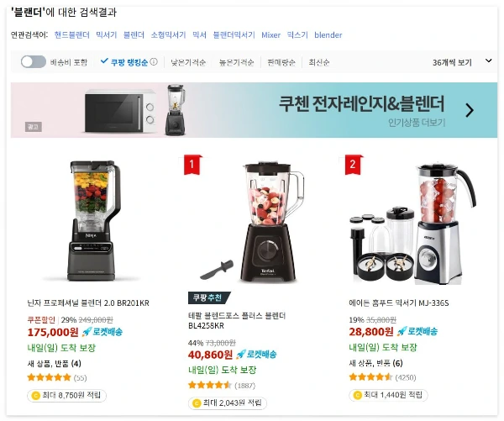Click the 쿠팡추천 badge
The width and height of the screenshot is (504, 421).
209,297
